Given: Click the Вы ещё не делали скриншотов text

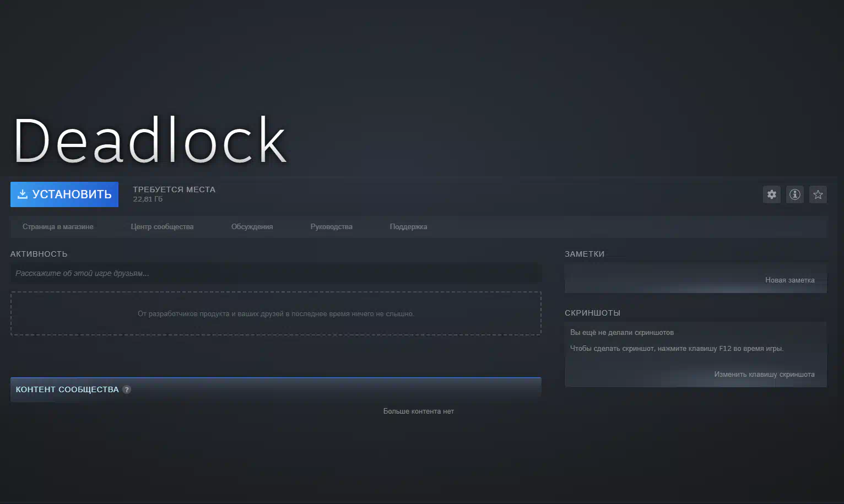Looking at the screenshot, I should pyautogui.click(x=622, y=333).
